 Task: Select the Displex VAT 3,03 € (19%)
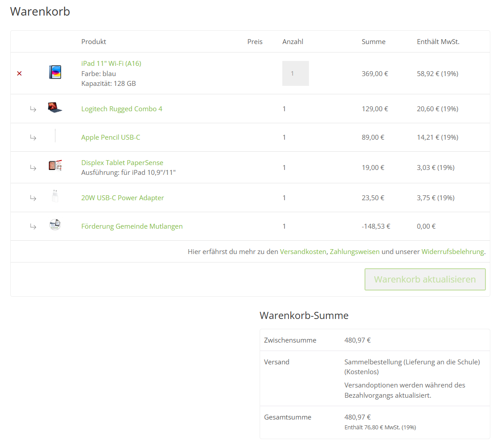coord(436,168)
